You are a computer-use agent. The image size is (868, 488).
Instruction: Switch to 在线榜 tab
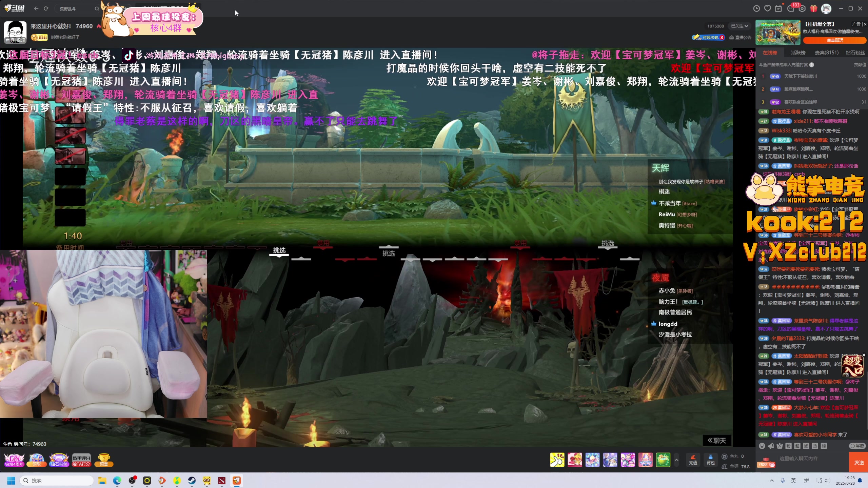[x=770, y=53]
